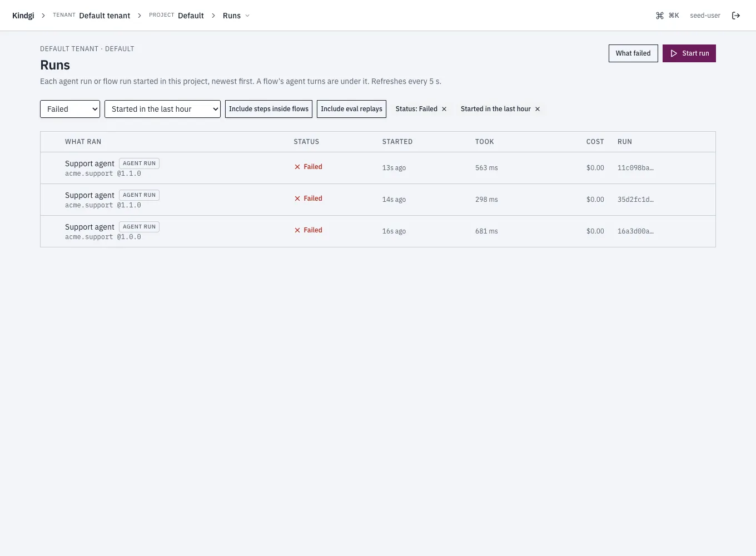Open the Started in the last hour dropdown

(x=162, y=109)
